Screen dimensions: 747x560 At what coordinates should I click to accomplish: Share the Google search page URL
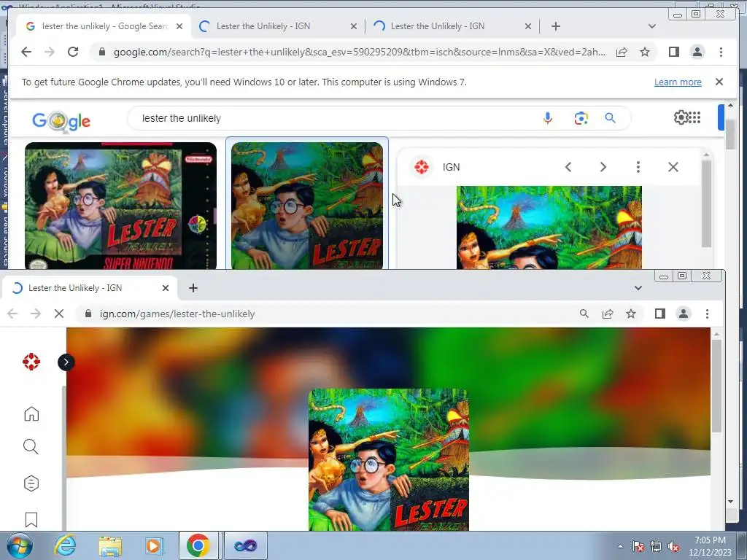pos(622,52)
